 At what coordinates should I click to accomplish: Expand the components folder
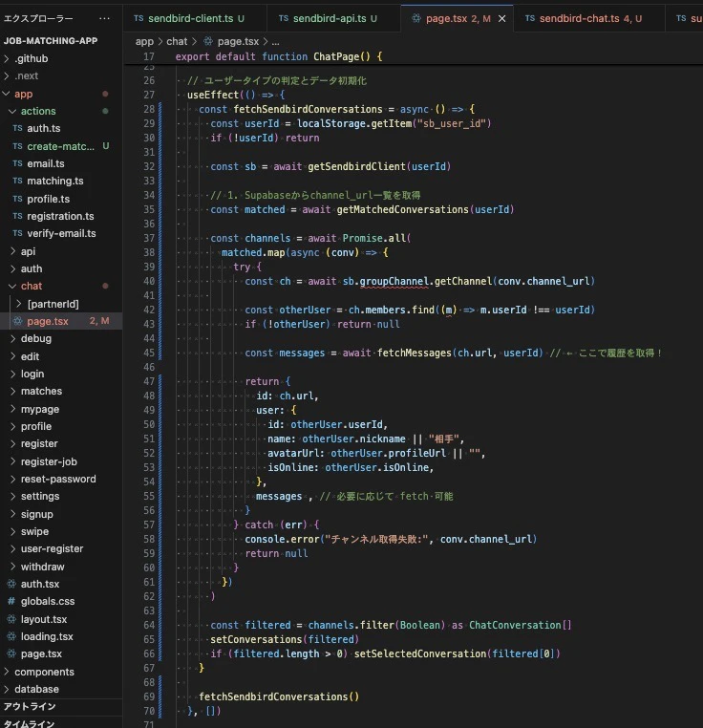(x=61, y=672)
